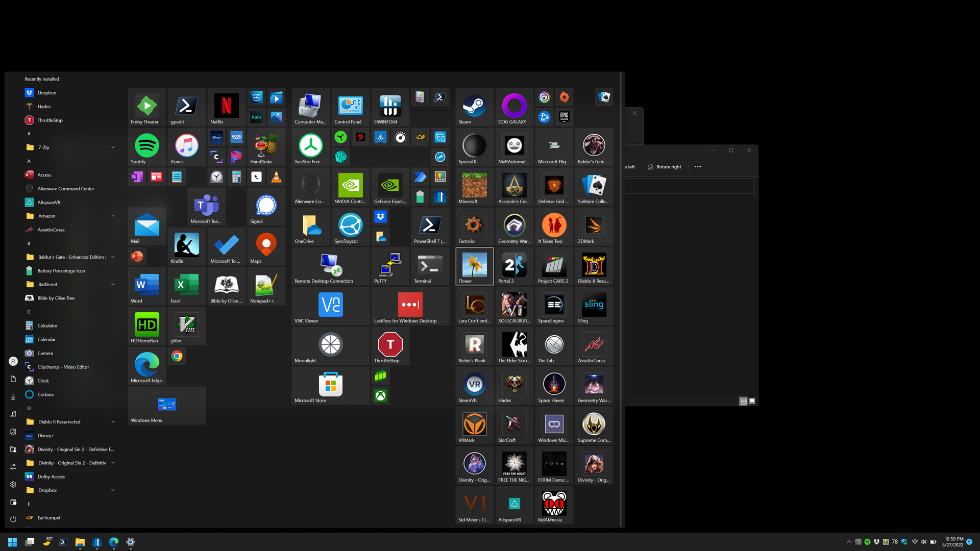
Task: Open EarTrumpet from the app list
Action: [x=70, y=518]
